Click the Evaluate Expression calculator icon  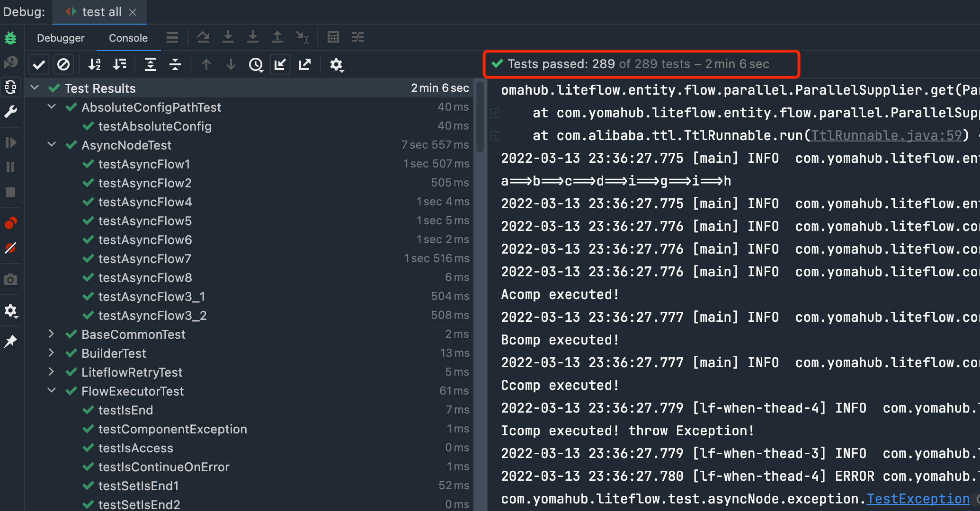pos(333,37)
